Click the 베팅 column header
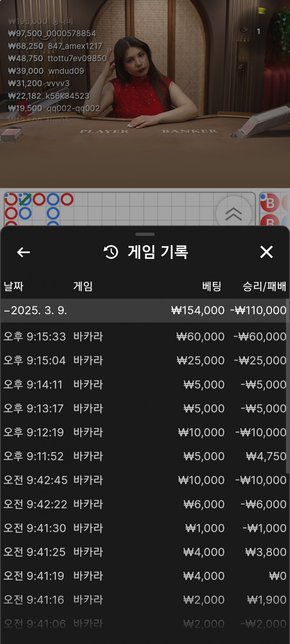Image resolution: width=290 pixels, height=644 pixels. [212, 286]
